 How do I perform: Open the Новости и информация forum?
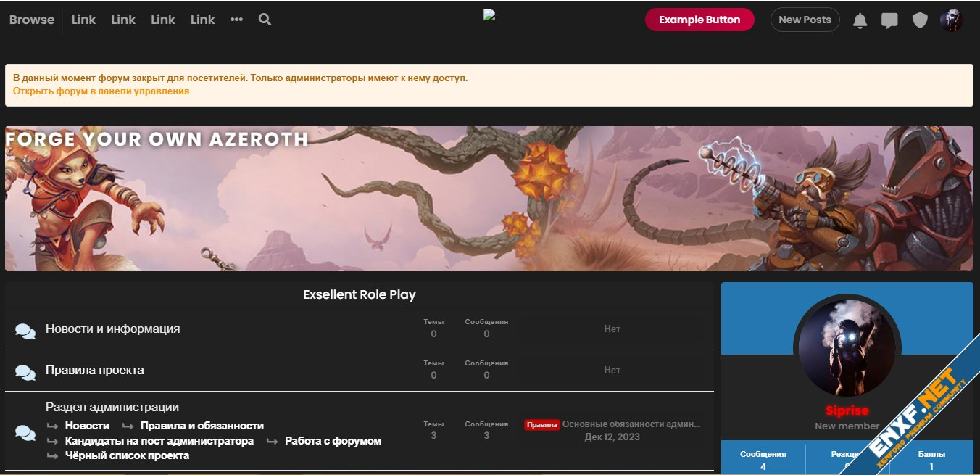112,329
